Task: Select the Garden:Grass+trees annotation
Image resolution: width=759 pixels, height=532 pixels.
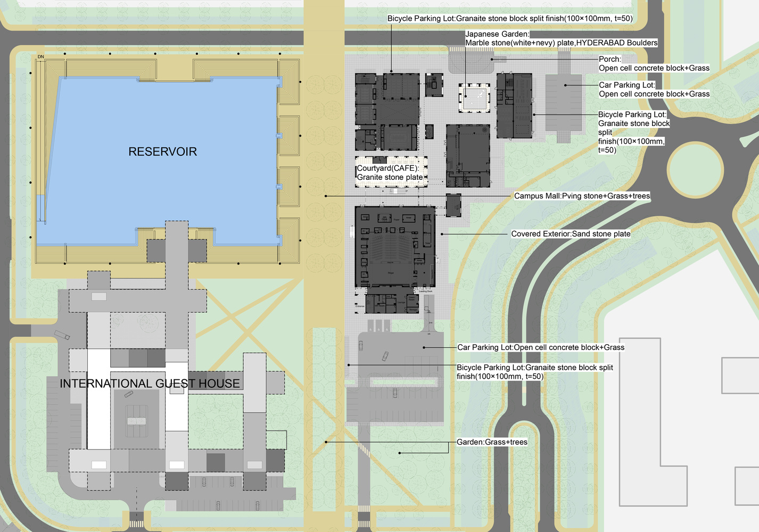Action: (492, 442)
